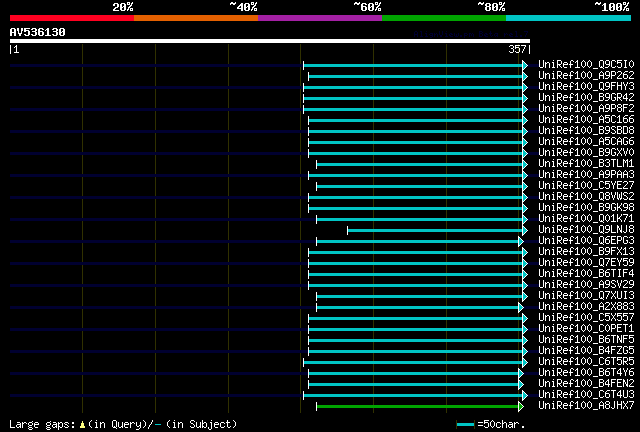
Task: Click the green ~80% identity legend segment
Action: point(444,18)
